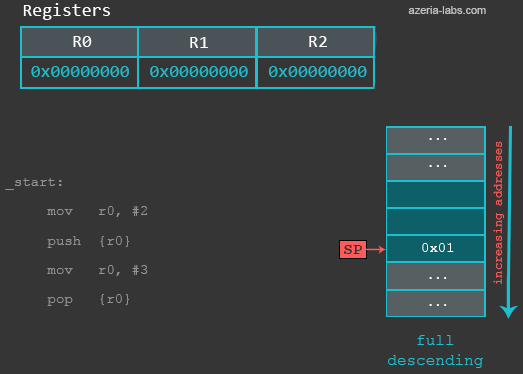Select the bottom stack cell with dots
The image size is (523, 374).
pos(436,303)
